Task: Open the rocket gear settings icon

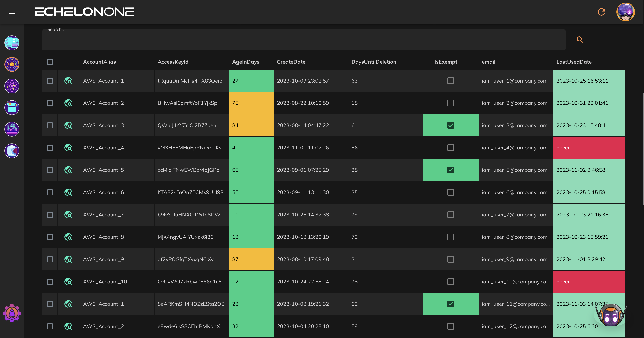Action: coord(12,313)
